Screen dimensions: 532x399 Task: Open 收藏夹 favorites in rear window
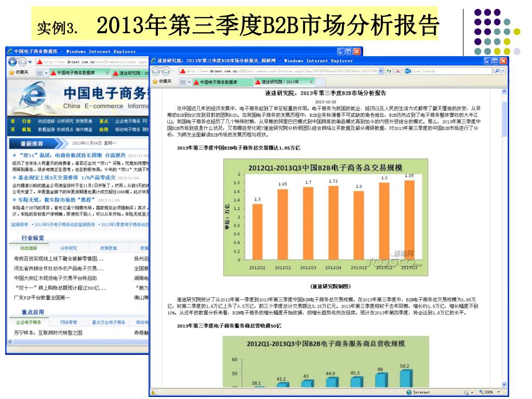coord(19,72)
